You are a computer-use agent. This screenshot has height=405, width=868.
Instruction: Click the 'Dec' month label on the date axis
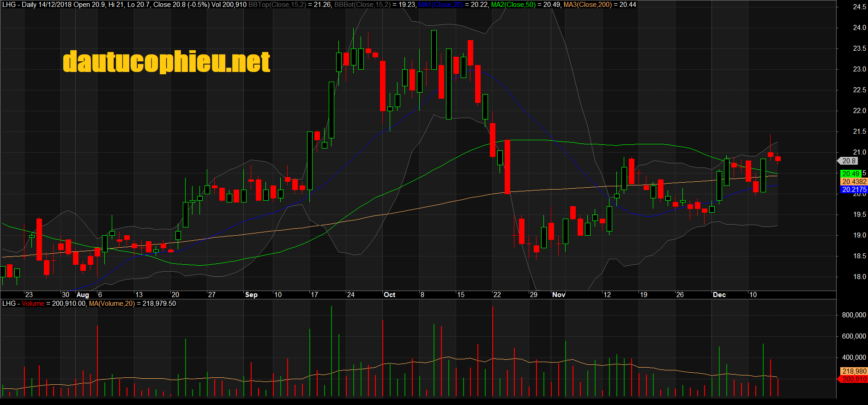(x=719, y=295)
